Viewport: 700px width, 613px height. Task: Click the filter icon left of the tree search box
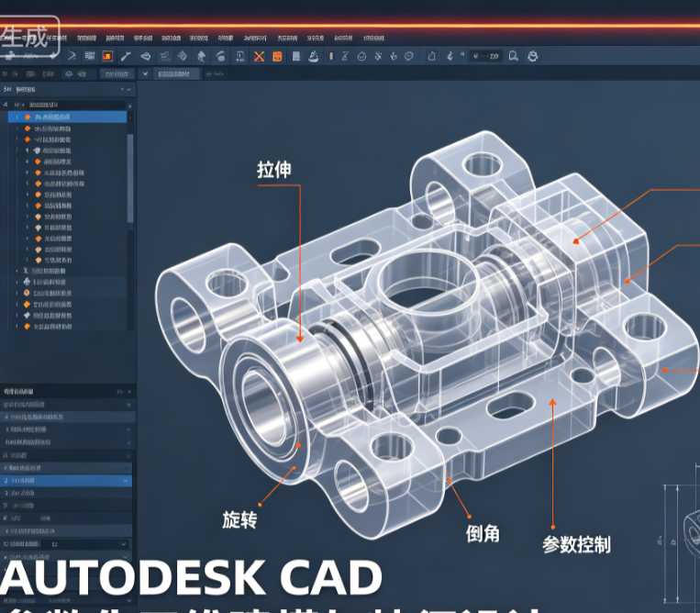tap(6, 105)
